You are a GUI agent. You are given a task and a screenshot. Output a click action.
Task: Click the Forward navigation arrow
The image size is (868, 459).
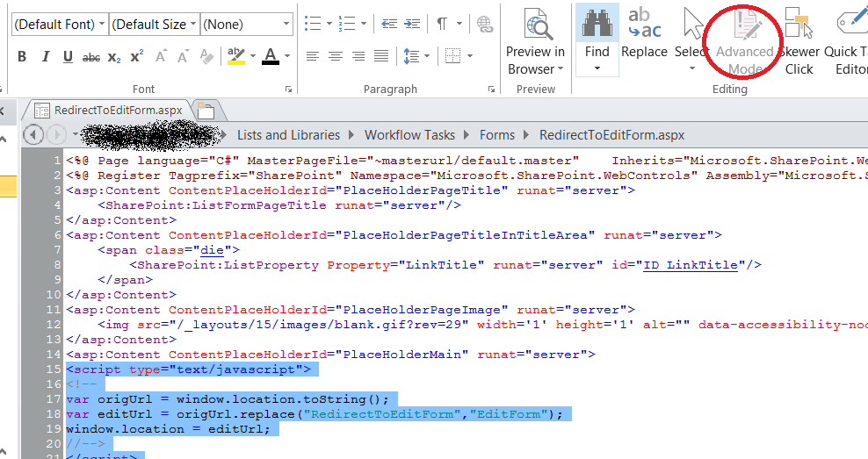click(56, 135)
